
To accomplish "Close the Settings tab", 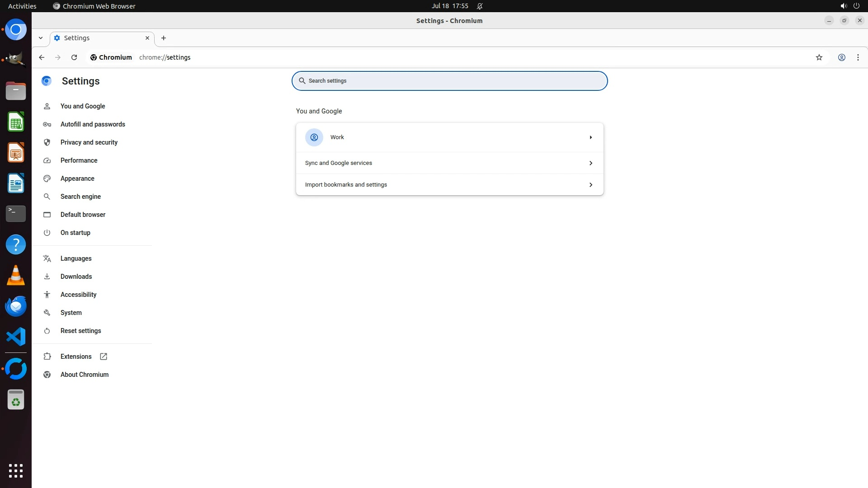I will coord(147,38).
